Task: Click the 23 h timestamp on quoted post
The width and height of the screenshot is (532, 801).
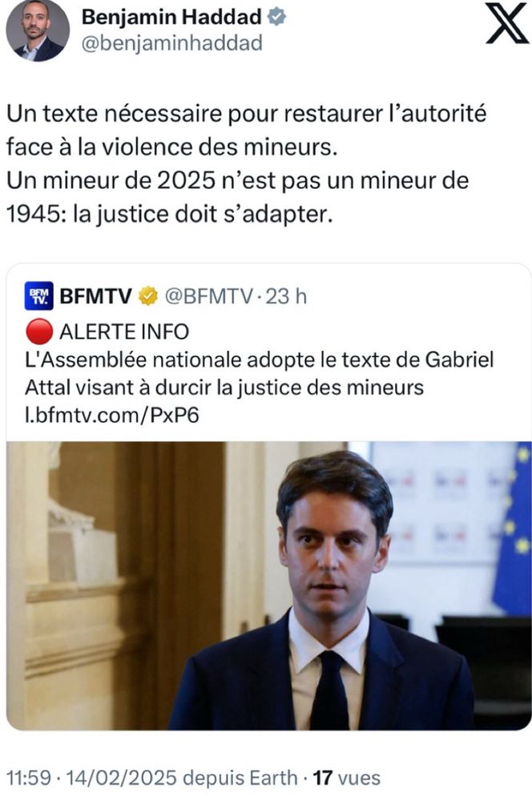Action: pyautogui.click(x=286, y=296)
